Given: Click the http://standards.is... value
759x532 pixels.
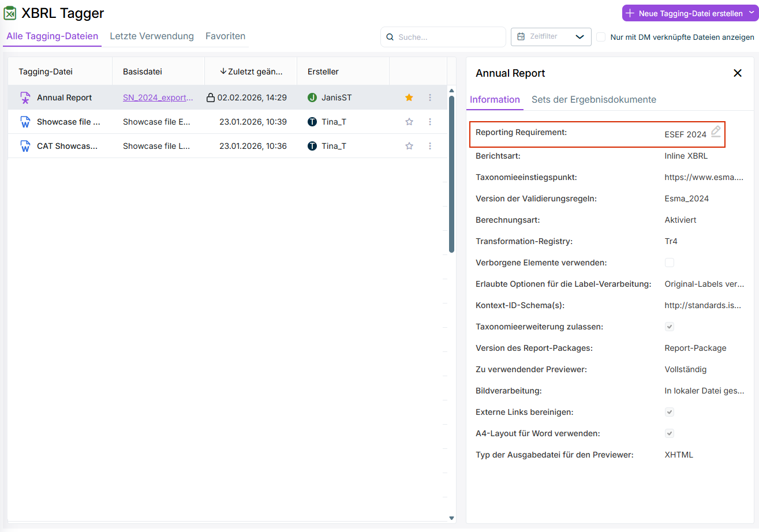Looking at the screenshot, I should click(x=703, y=305).
